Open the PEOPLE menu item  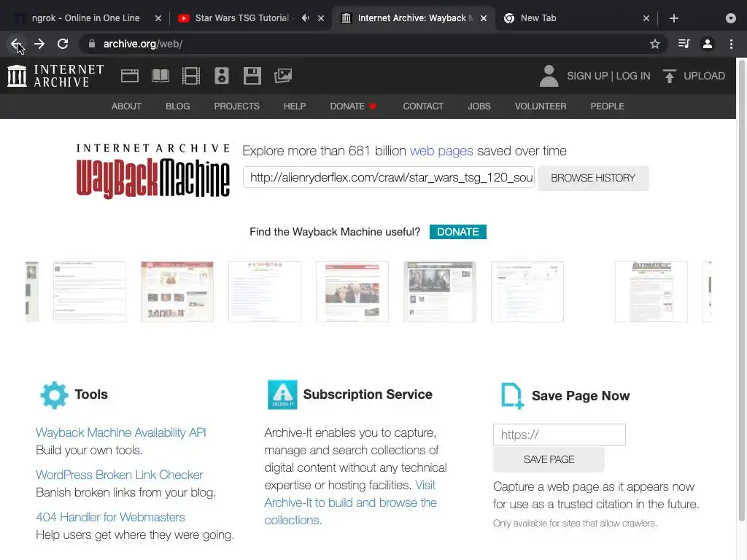click(x=607, y=106)
